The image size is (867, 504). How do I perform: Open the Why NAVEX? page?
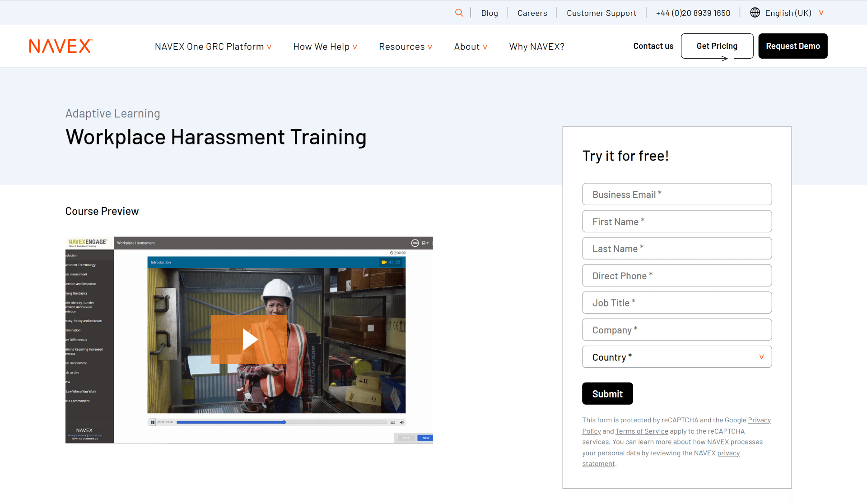click(536, 46)
